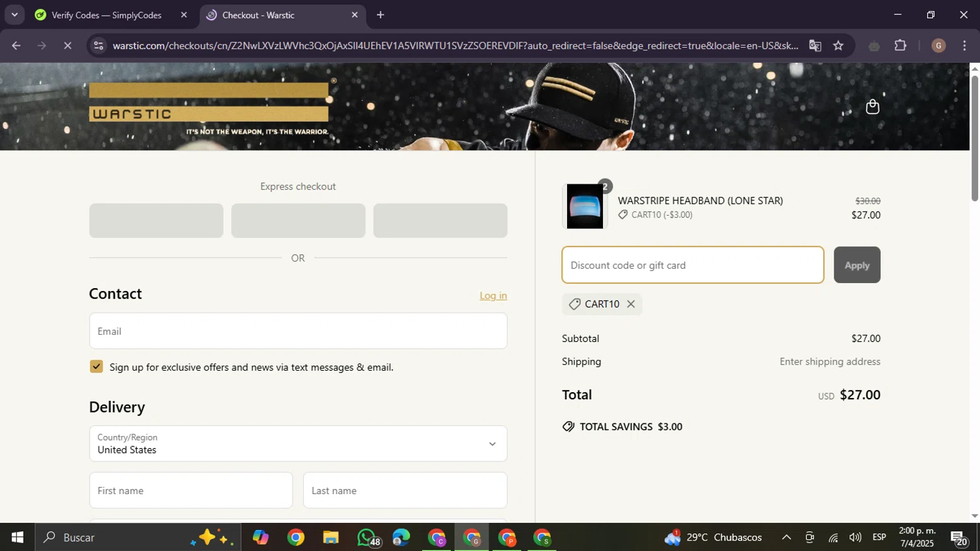Select the Checkout - Warstic tab
This screenshot has width=980, height=551.
coord(259,15)
